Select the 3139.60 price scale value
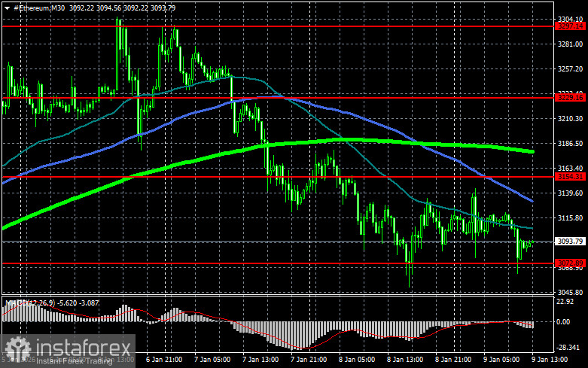 [x=570, y=193]
